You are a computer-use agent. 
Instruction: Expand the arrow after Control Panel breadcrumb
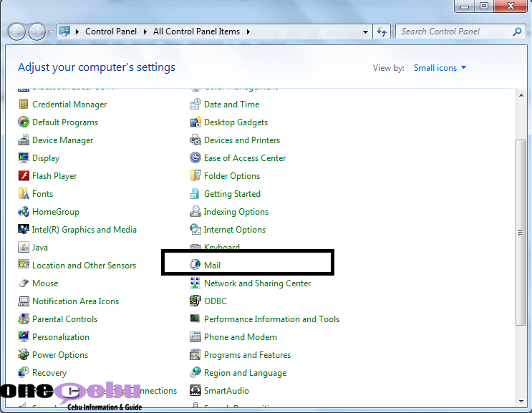tap(145, 32)
